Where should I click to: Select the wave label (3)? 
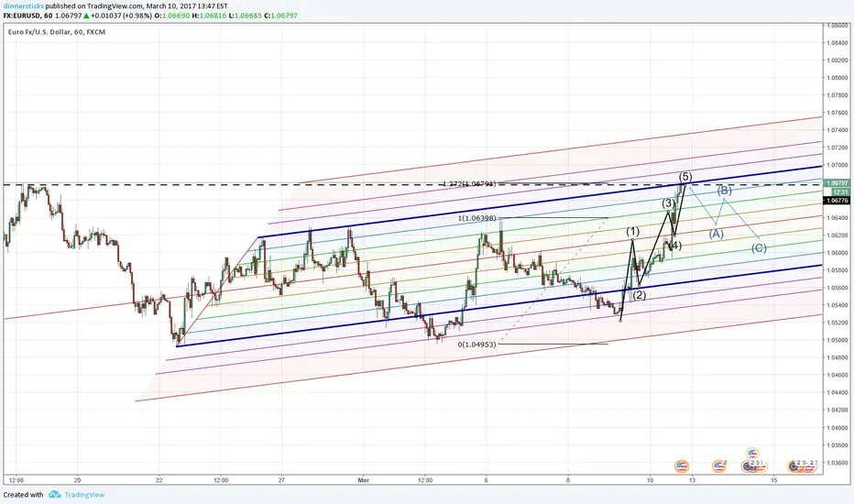669,203
